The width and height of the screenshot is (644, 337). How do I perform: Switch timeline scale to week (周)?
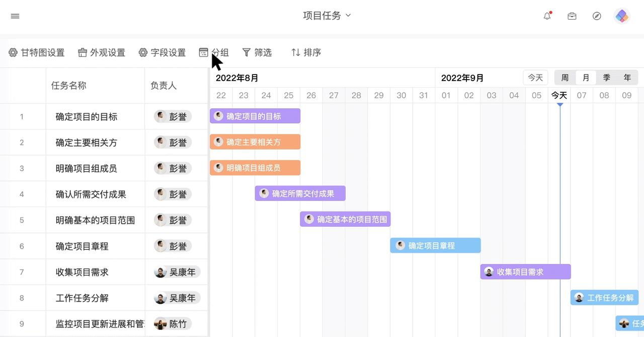click(565, 78)
